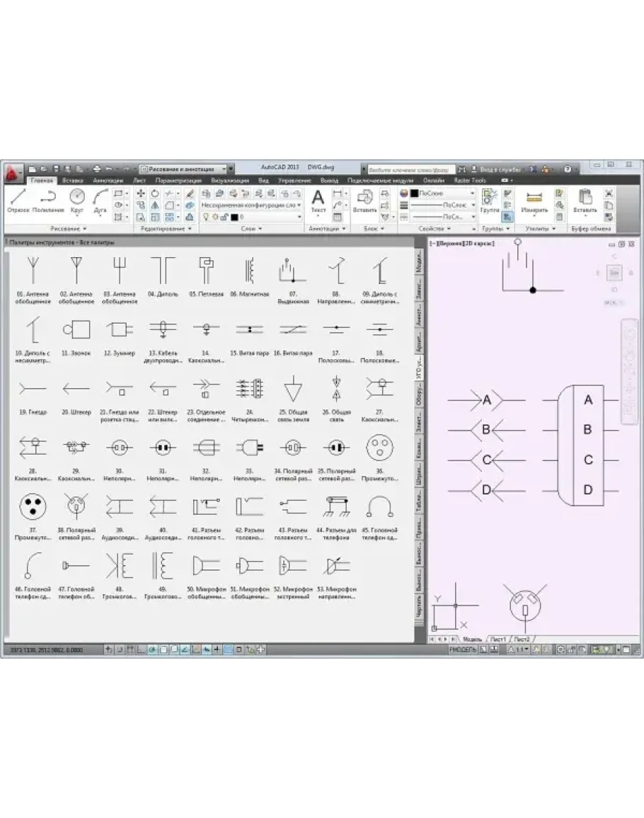Toggle the МОДЕЛЬ space status button
Screen dimensions: 644x818
[463, 649]
